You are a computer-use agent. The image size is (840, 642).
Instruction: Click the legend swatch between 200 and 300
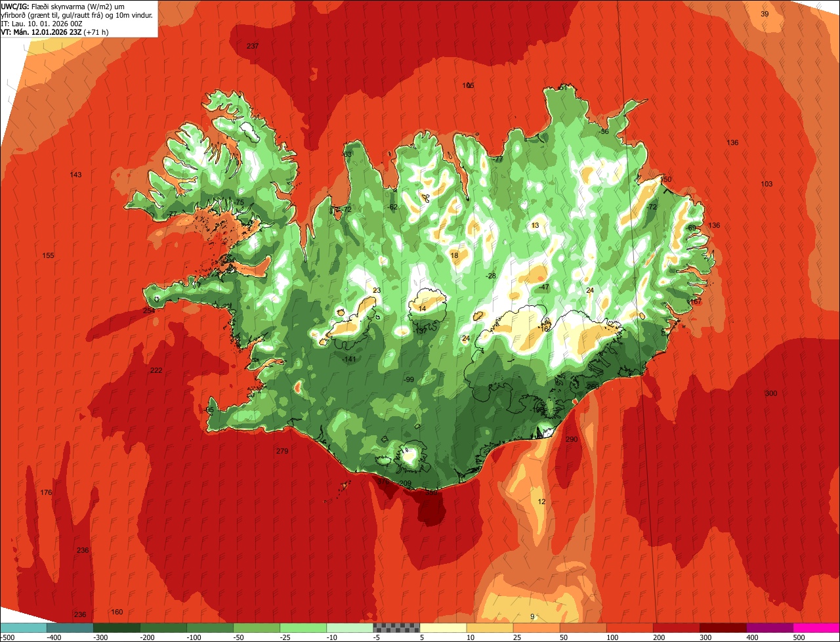coord(677,628)
